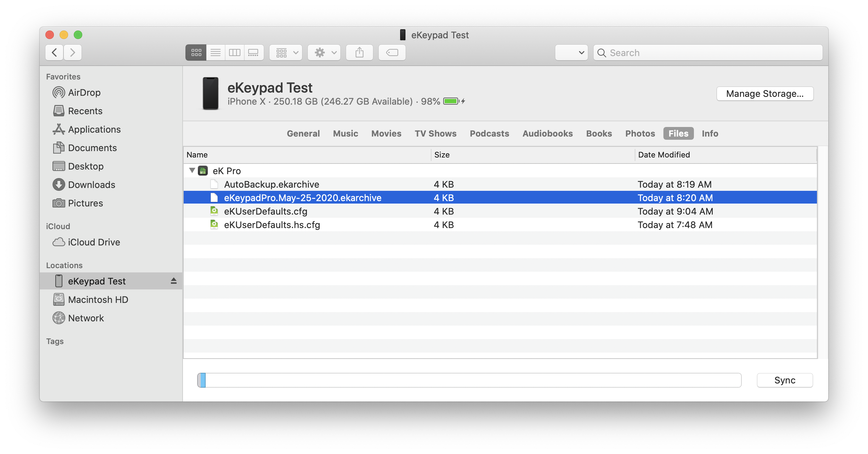This screenshot has width=868, height=454.
Task: Click 'Today at 9:04 AM' date cell
Action: point(675,211)
